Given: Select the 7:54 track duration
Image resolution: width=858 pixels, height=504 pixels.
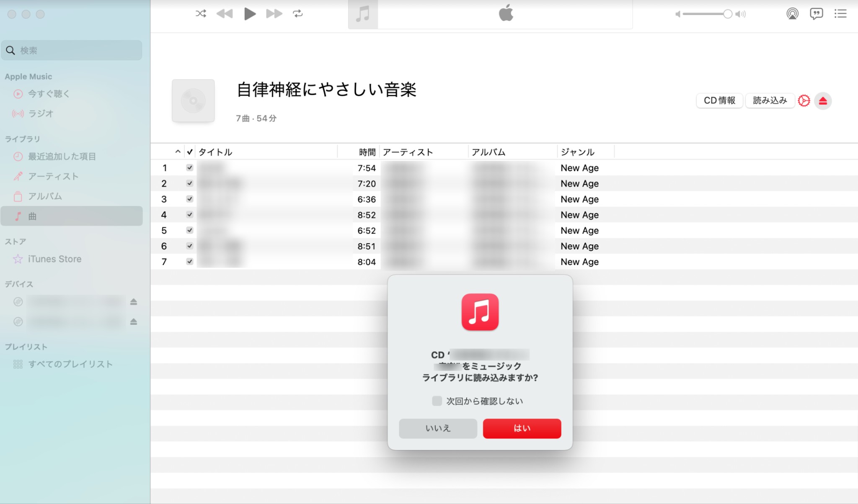Looking at the screenshot, I should point(367,168).
